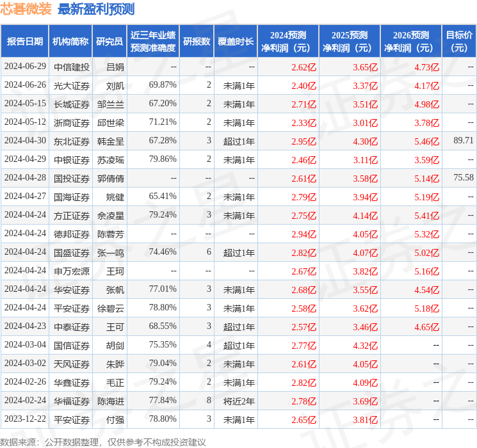Click the 最新盈利预测 title text
Image resolution: width=477 pixels, height=448 pixels.
click(x=96, y=9)
